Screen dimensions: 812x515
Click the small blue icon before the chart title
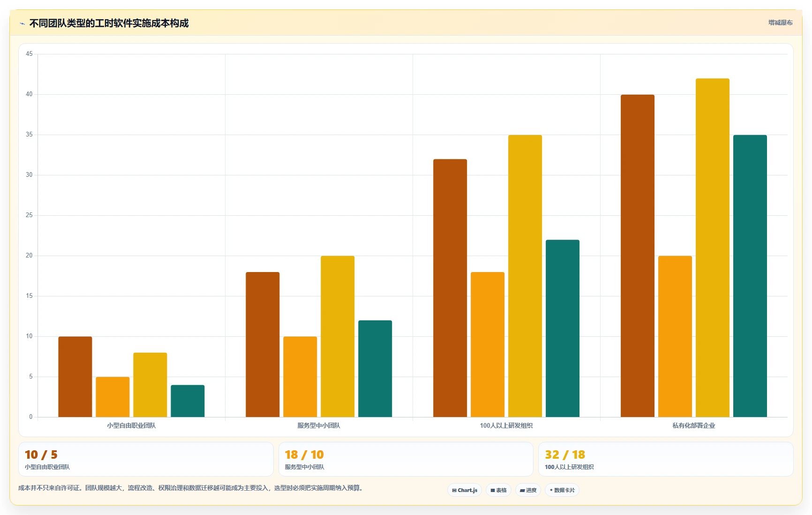tap(22, 23)
